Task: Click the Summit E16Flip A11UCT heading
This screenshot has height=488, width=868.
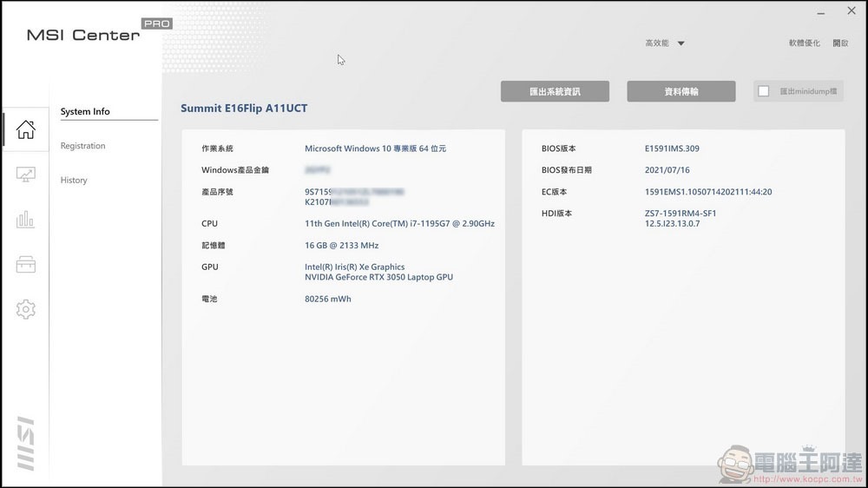Action: click(244, 109)
